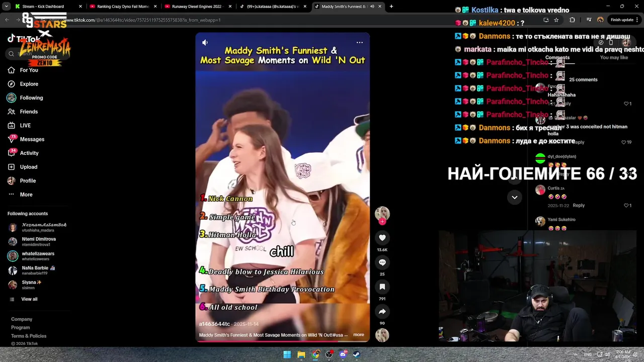644x362 pixels.
Task: Open media control icon in toolbar
Action: (x=589, y=20)
